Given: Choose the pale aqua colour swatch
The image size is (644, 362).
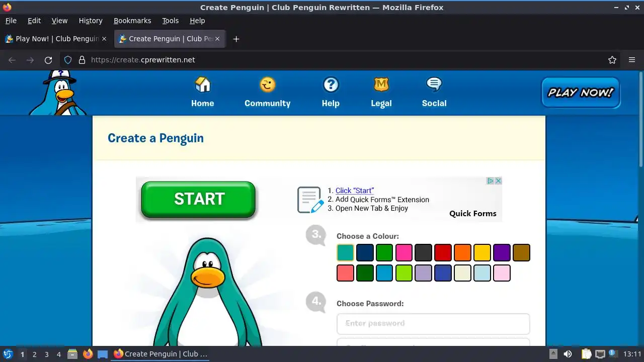Looking at the screenshot, I should (482, 273).
